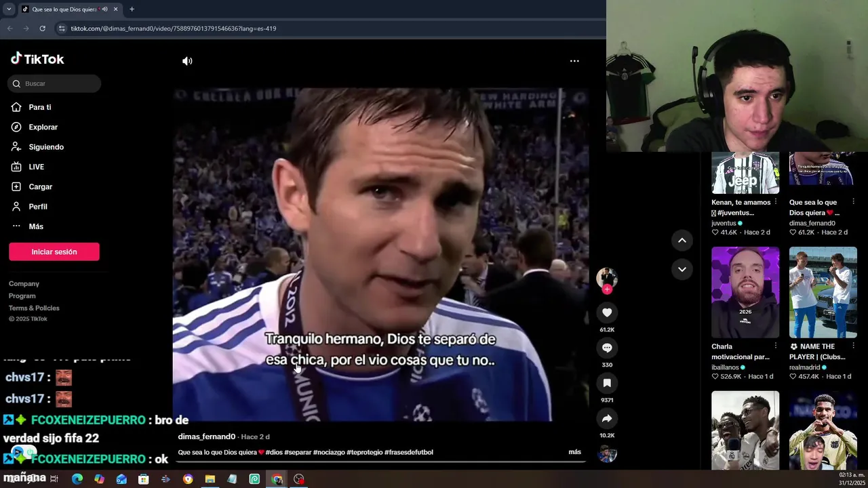This screenshot has height=488, width=868.
Task: Open Task View from the taskbar
Action: pos(54,479)
